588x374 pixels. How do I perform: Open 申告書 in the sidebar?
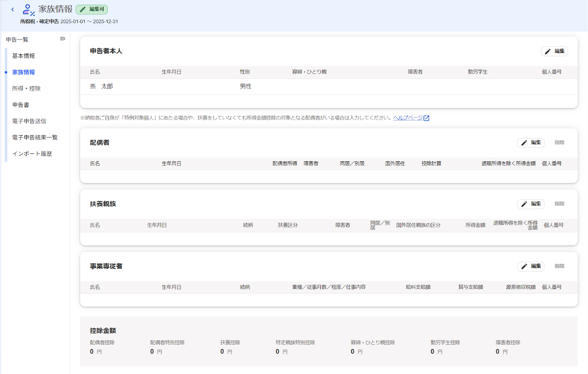point(21,105)
